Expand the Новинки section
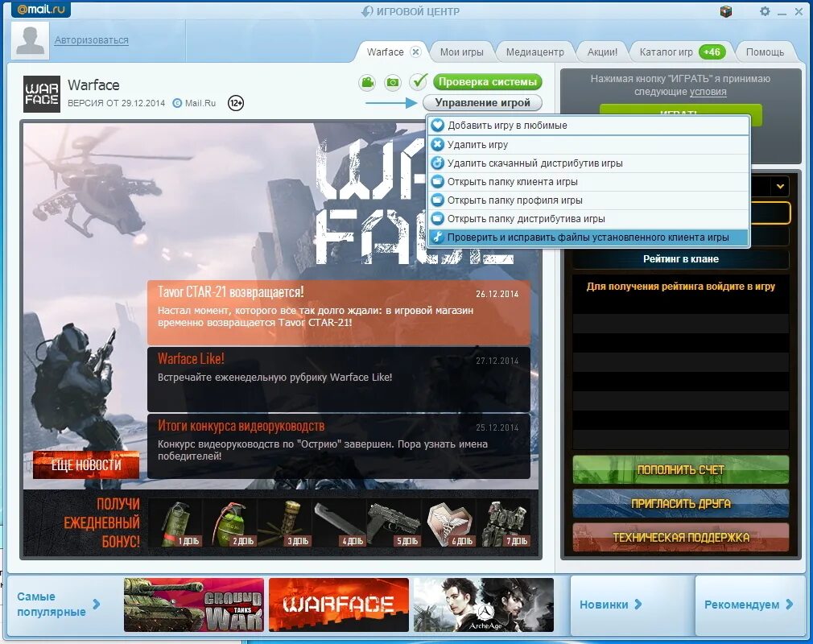Viewport: 813px width, 644px height. pyautogui.click(x=611, y=604)
